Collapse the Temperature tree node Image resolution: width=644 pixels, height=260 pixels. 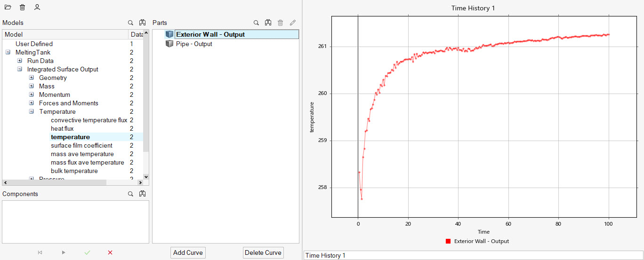32,112
